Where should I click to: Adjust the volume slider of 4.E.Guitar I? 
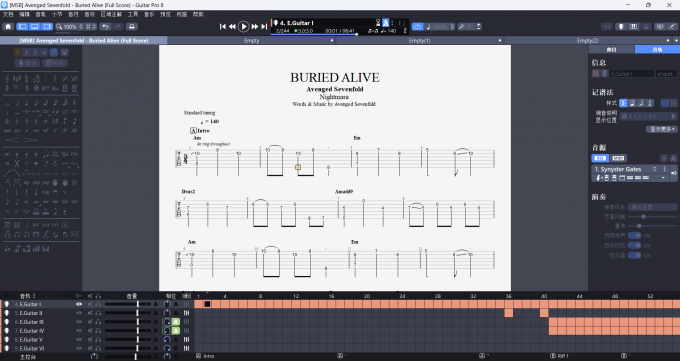coord(127,304)
